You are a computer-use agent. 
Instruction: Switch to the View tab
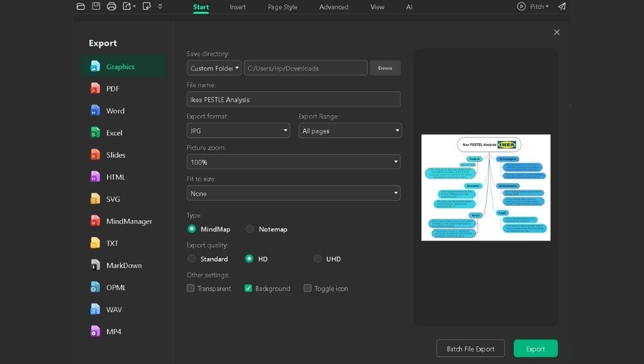[377, 7]
